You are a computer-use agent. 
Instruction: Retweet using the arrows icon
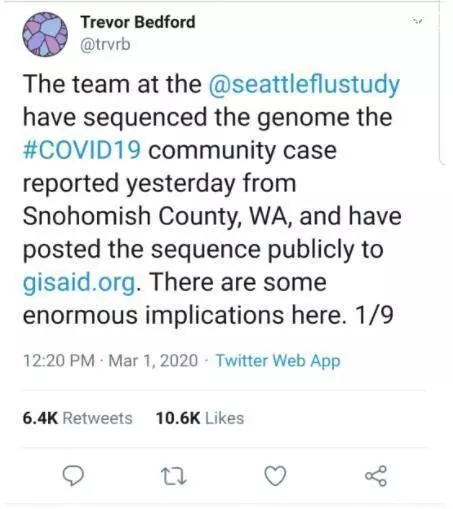174,476
